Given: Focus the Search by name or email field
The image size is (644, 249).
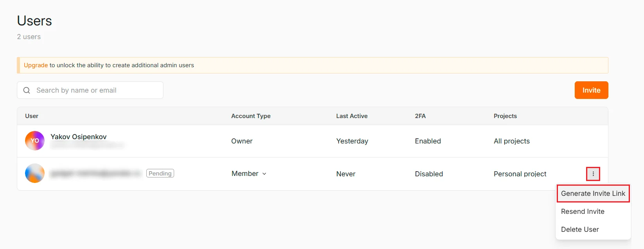Looking at the screenshot, I should [90, 90].
